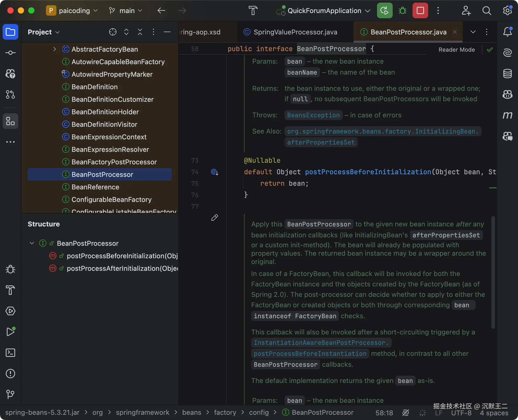Open the Terminal tool window

(x=10, y=353)
